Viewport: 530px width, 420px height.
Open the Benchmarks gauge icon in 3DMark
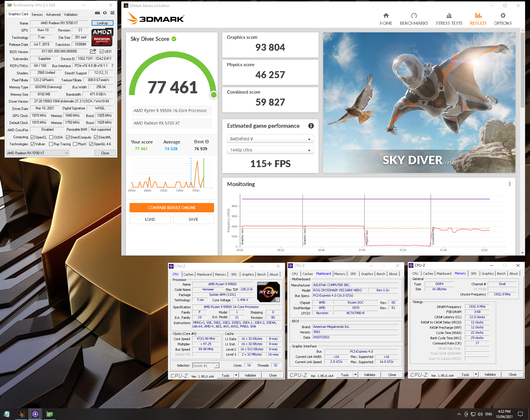(414, 15)
